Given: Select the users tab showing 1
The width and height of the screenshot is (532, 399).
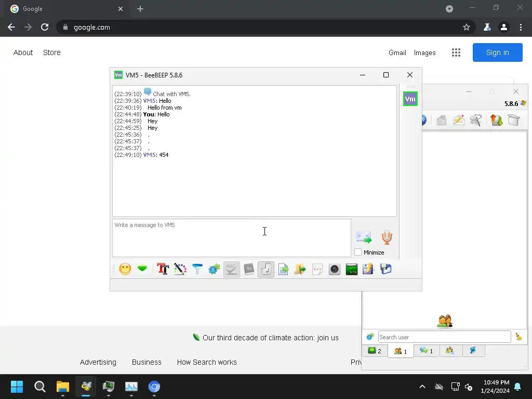Looking at the screenshot, I should [x=401, y=351].
